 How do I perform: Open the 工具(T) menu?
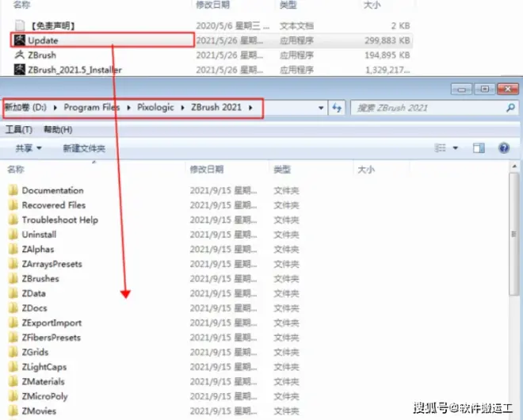[19, 129]
